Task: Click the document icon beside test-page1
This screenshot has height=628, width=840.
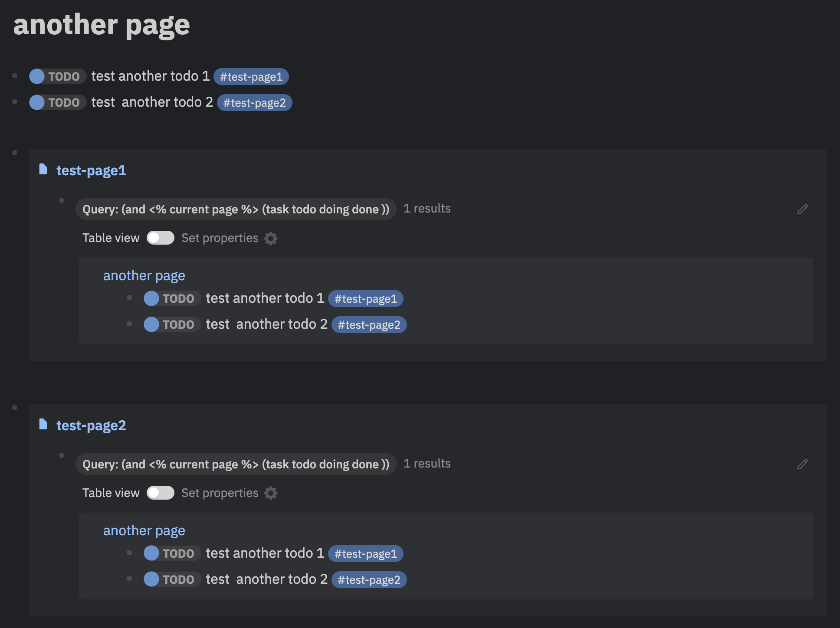Action: point(44,170)
